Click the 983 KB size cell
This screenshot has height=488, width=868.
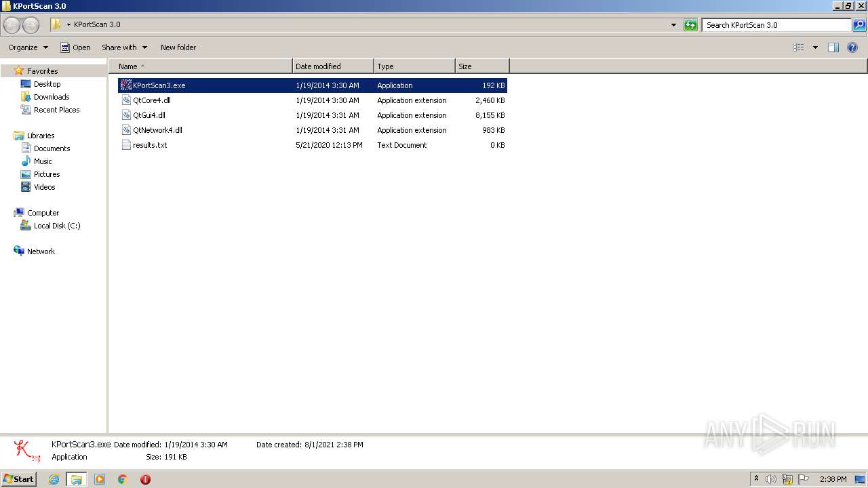click(x=493, y=130)
